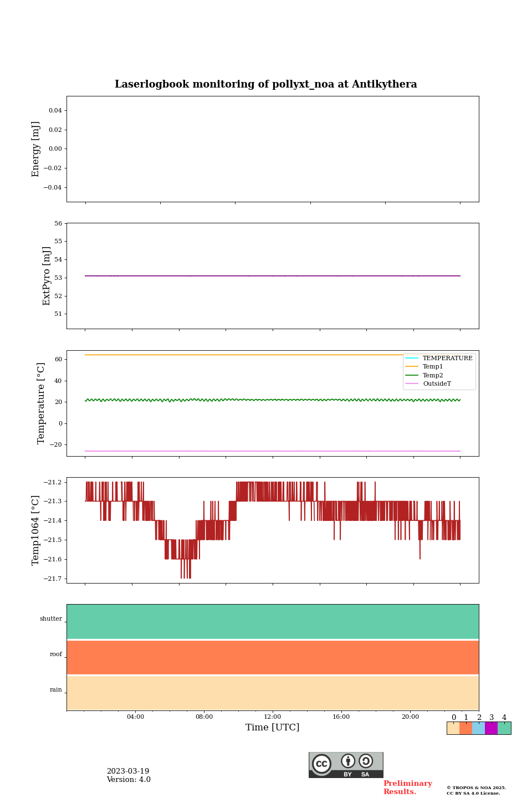The height and width of the screenshot is (798, 532).
Task: Click the 08:00 time tick label
Action: (204, 717)
